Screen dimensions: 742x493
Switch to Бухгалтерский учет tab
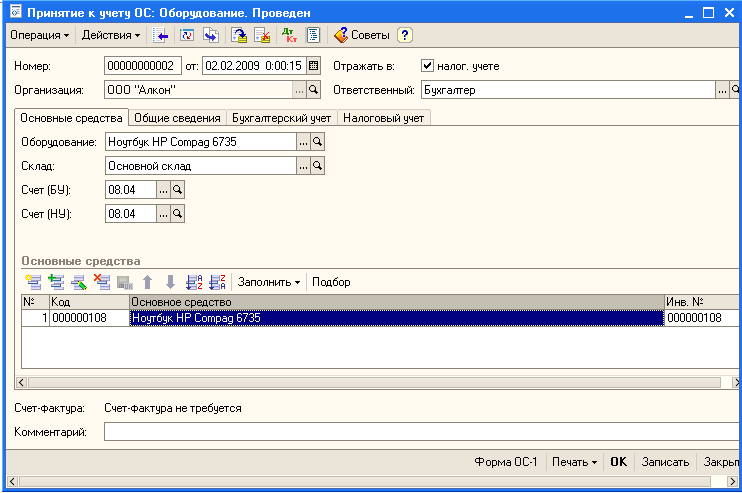282,118
